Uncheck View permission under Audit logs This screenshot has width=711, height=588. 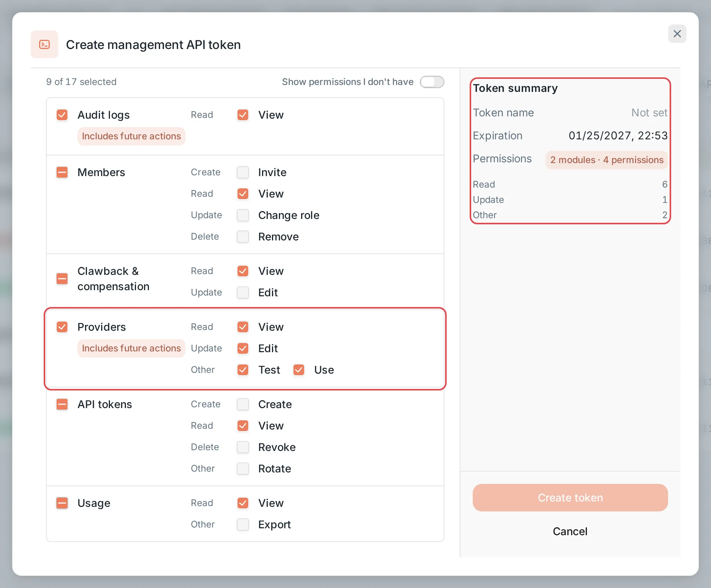tap(243, 115)
